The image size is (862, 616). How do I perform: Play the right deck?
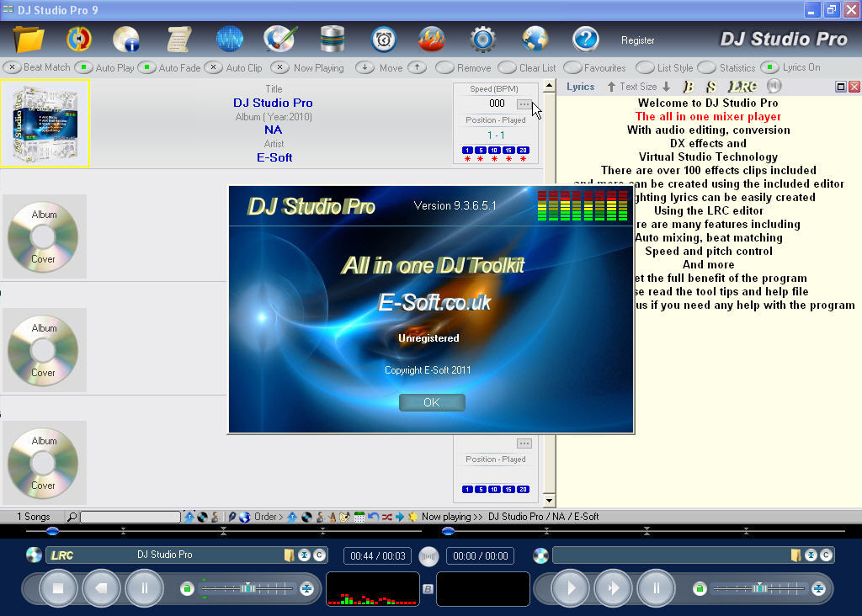pyautogui.click(x=570, y=588)
